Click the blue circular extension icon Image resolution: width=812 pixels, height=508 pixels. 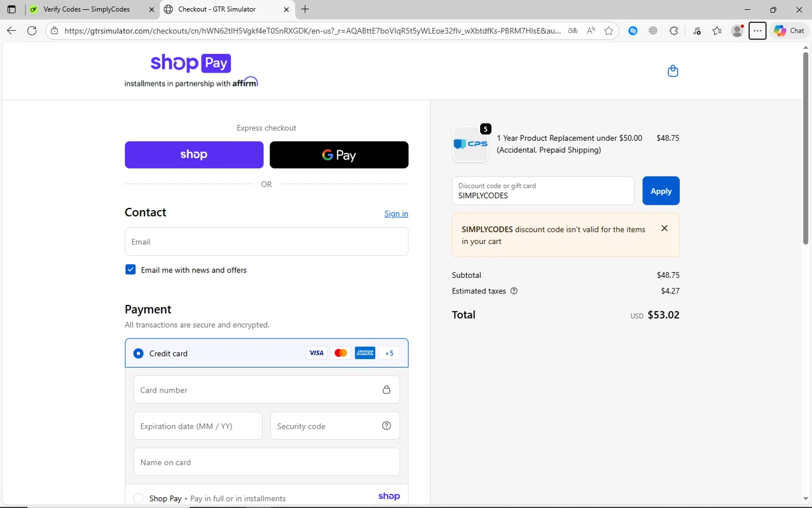click(633, 31)
